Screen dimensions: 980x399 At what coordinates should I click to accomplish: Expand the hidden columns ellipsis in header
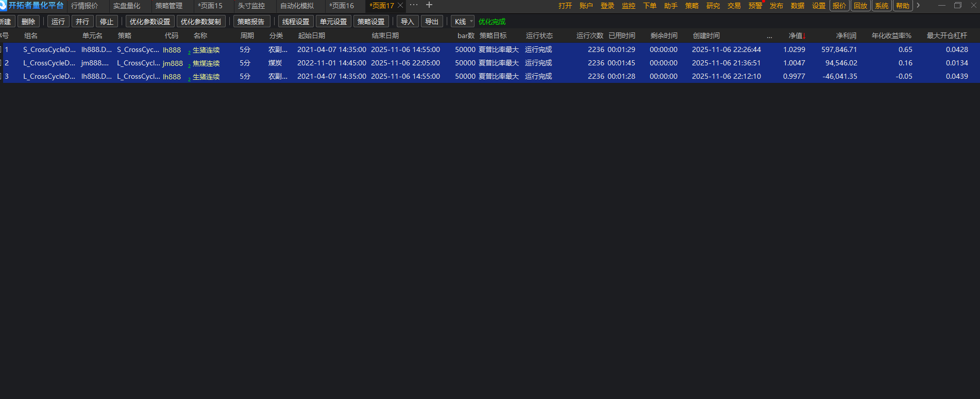point(769,36)
